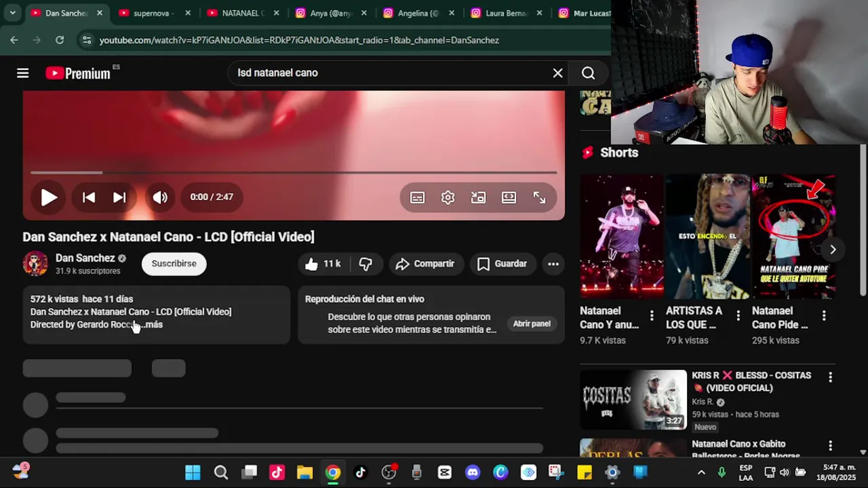Image resolution: width=868 pixels, height=488 pixels.
Task: Open Dan Sanchez channel avatar
Action: [35, 264]
